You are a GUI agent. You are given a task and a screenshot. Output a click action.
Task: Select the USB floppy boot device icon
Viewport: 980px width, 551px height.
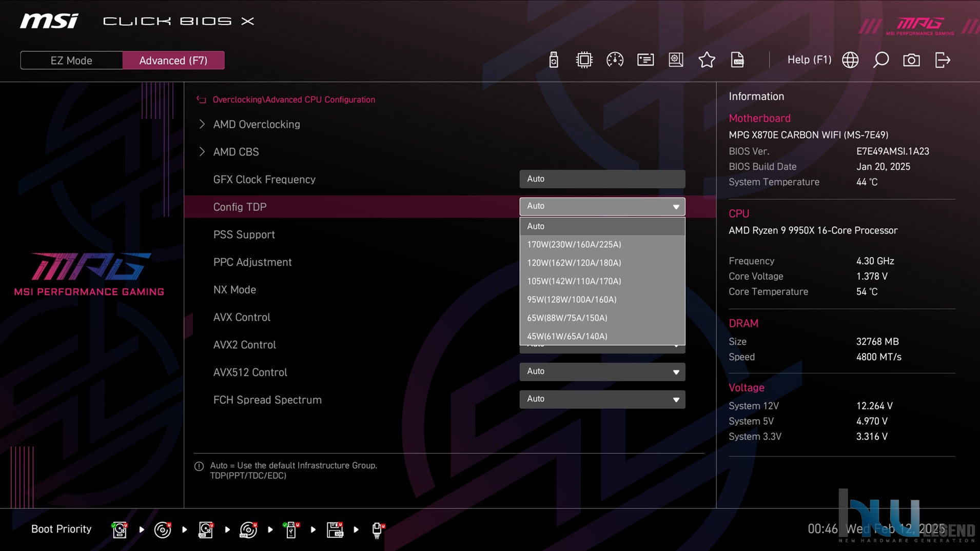[335, 529]
